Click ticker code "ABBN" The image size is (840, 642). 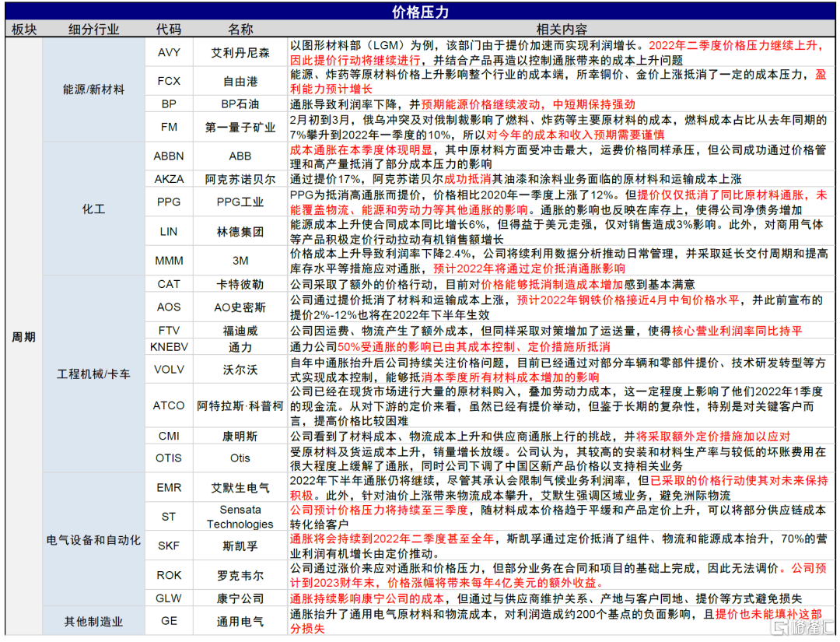tap(169, 156)
